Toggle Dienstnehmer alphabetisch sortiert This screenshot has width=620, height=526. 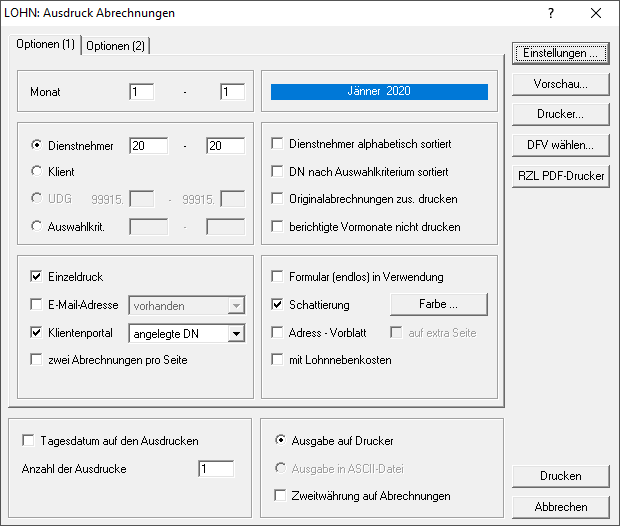(x=278, y=144)
